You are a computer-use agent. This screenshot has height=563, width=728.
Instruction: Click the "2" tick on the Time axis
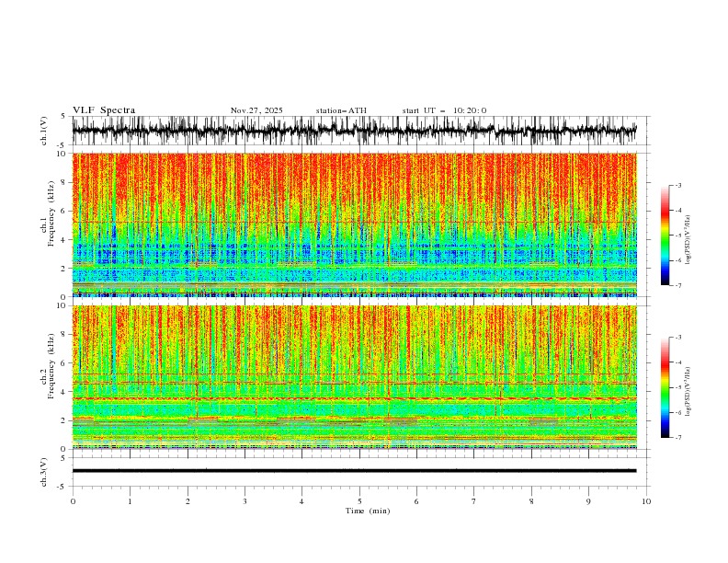coord(188,501)
